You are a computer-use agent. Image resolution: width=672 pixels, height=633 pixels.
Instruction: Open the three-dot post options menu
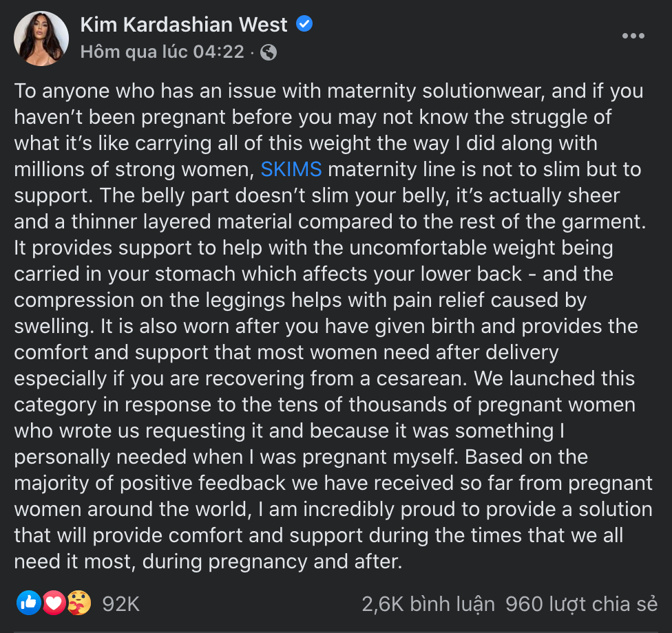[x=633, y=36]
